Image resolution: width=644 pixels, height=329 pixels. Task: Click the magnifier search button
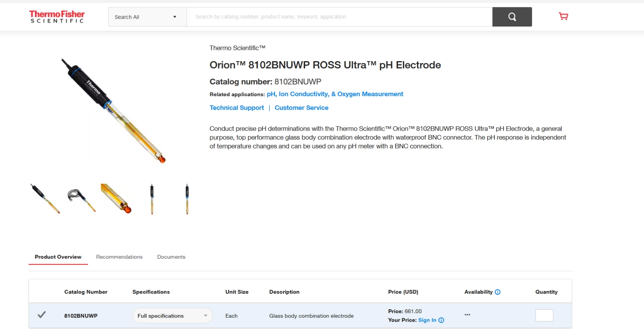[x=512, y=17]
